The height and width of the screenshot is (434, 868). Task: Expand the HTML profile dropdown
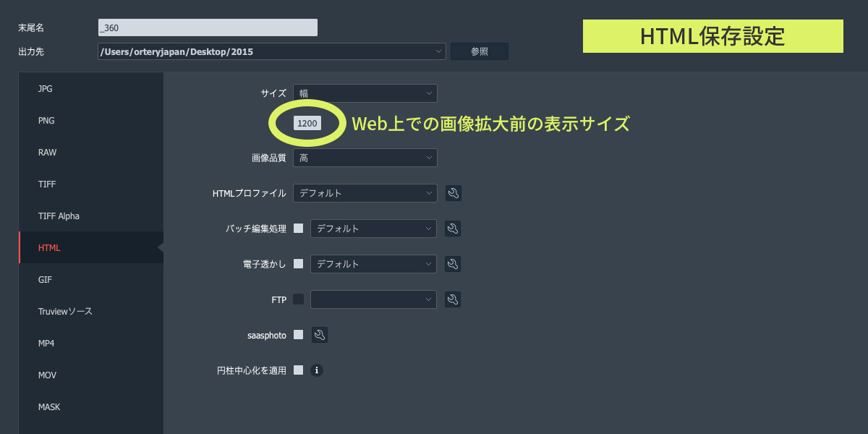pyautogui.click(x=365, y=193)
